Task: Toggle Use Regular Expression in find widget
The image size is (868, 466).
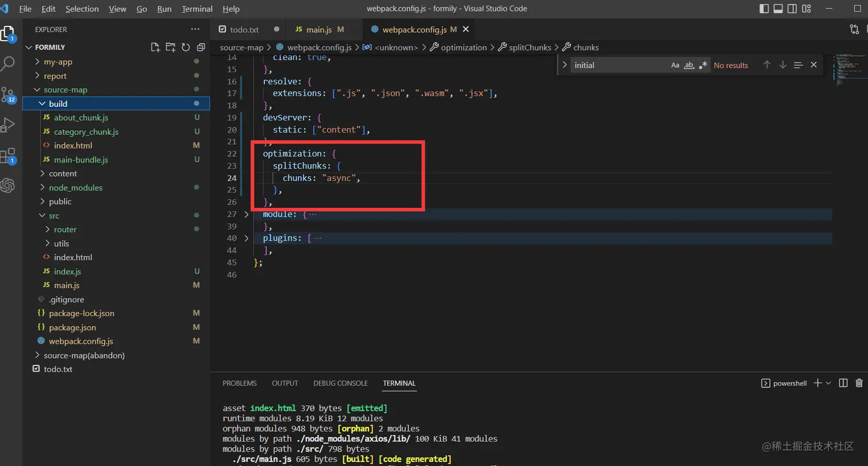Action: (703, 65)
